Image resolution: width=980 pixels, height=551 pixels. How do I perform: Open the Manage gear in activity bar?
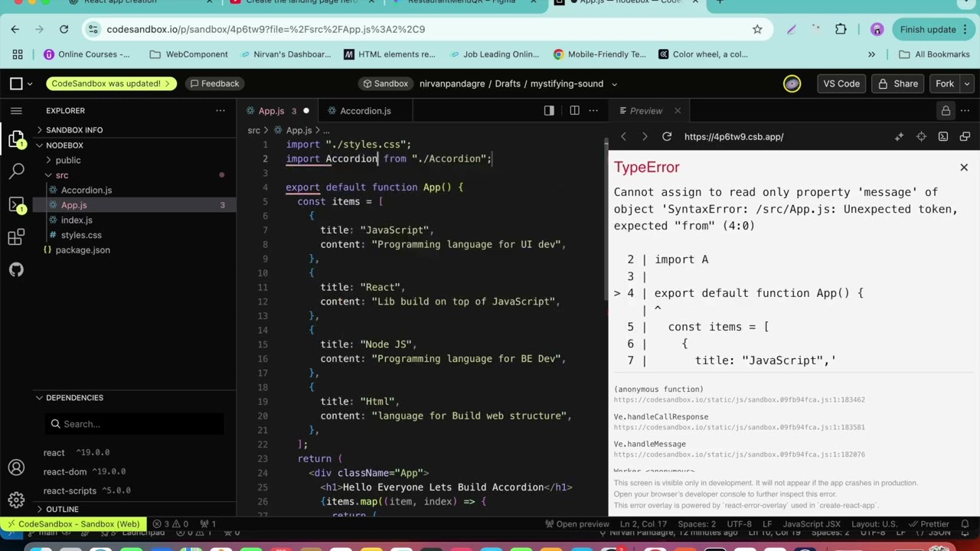[x=16, y=500]
